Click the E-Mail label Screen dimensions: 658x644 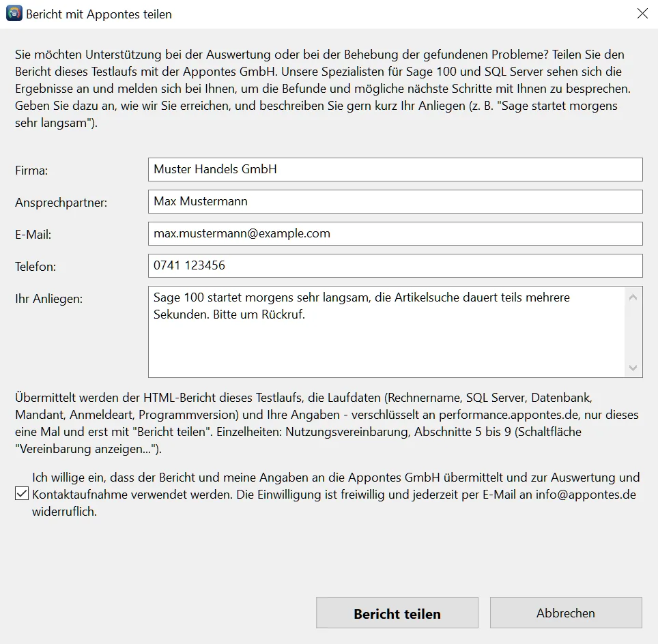tap(33, 235)
